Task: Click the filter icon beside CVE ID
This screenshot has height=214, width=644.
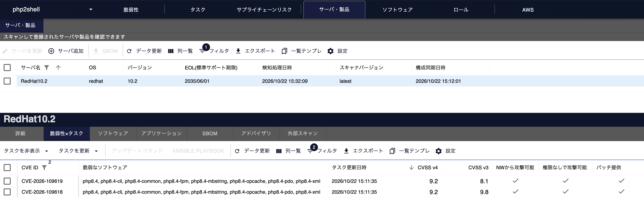Action: 44,168
